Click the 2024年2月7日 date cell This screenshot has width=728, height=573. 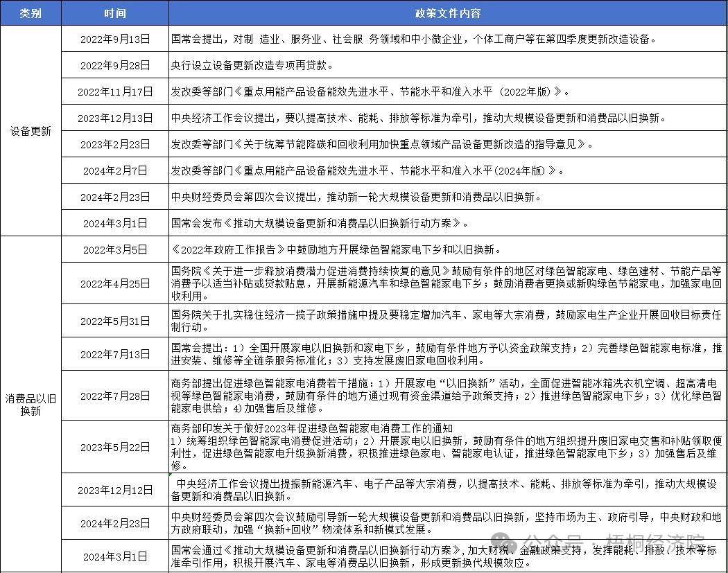click(115, 170)
